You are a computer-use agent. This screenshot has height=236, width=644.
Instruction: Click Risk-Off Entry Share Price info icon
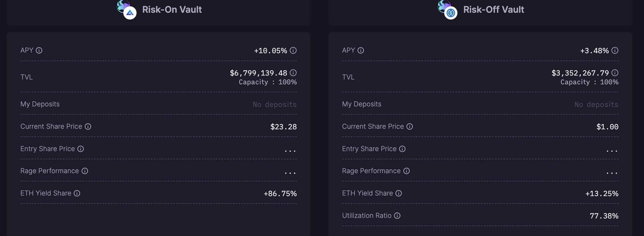[402, 149]
